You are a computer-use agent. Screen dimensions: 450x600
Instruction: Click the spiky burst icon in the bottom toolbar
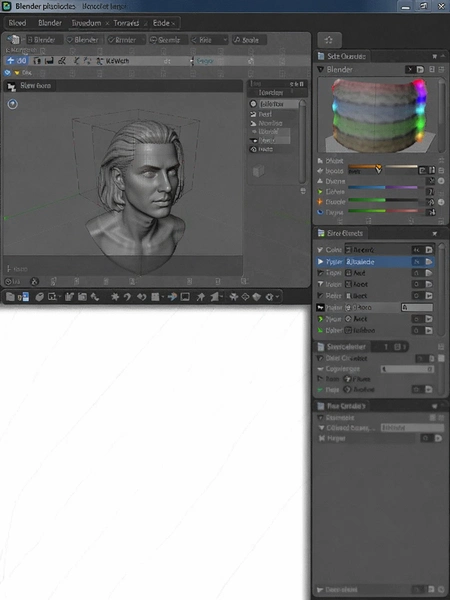(x=115, y=297)
